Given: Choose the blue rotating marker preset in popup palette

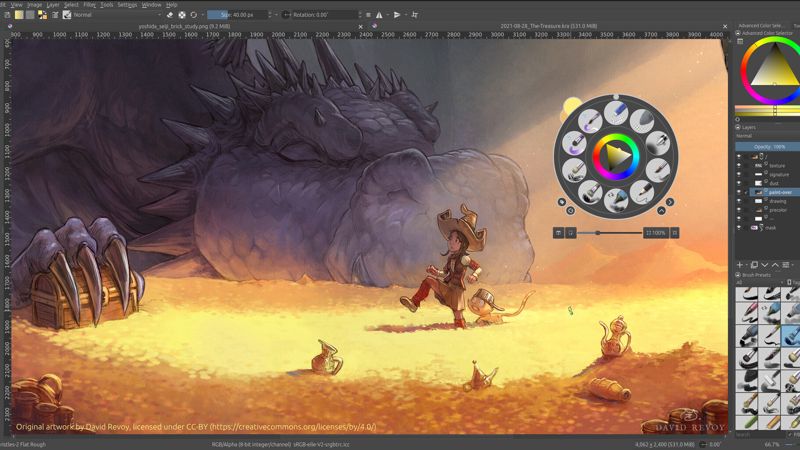Looking at the screenshot, I should pos(616,200).
